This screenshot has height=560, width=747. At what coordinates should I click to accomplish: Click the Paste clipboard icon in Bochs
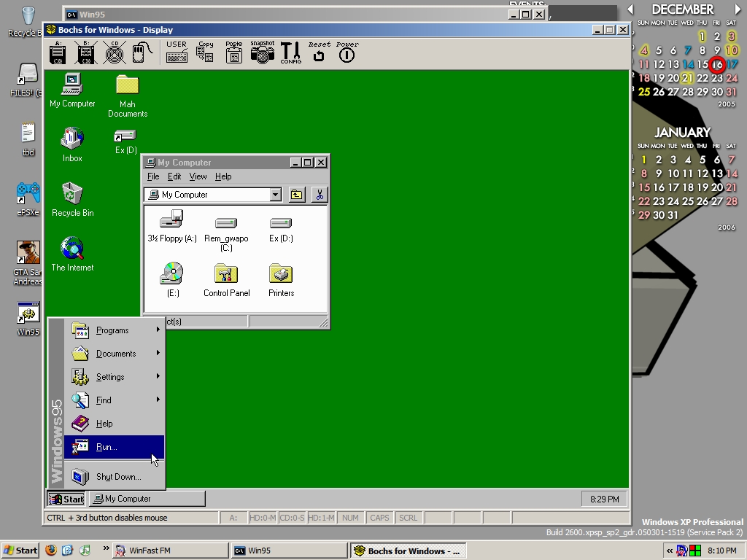point(233,52)
